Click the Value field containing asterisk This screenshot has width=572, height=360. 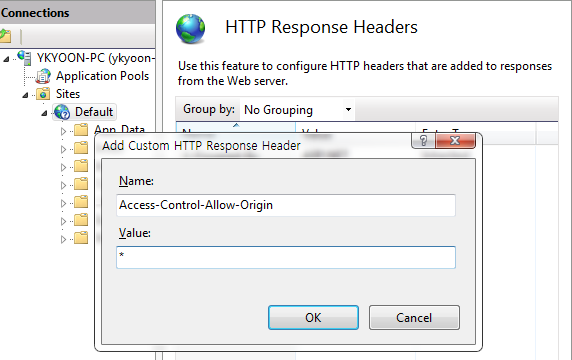286,257
